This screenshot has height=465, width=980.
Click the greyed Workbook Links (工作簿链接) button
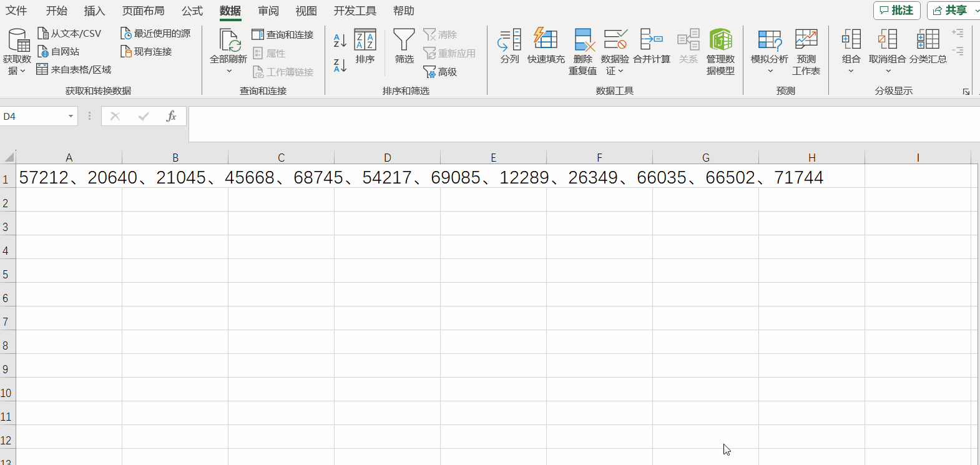(x=283, y=72)
